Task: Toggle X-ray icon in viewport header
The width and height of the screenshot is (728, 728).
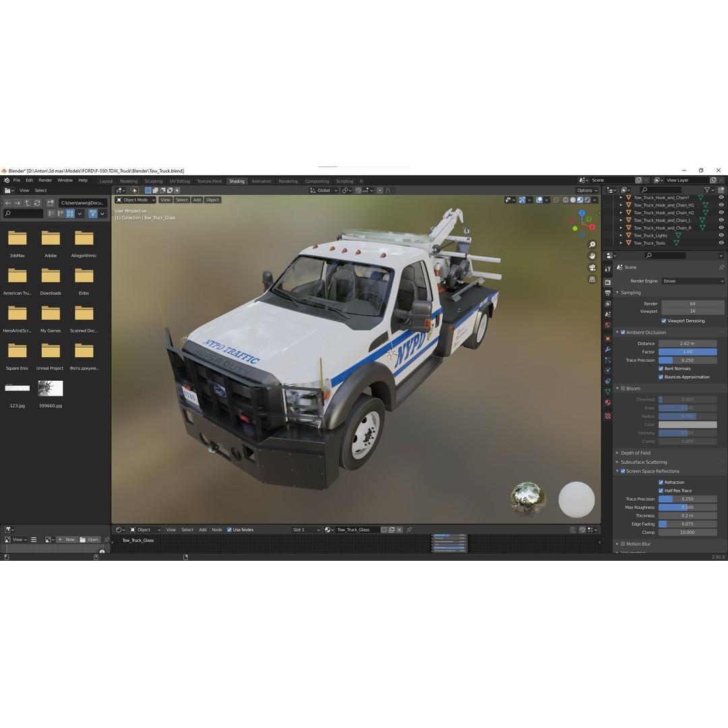Action: point(555,200)
